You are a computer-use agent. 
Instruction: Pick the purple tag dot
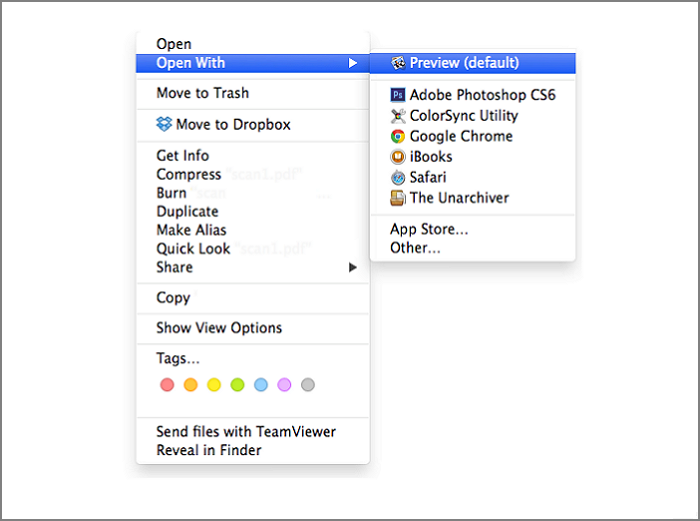tap(284, 385)
